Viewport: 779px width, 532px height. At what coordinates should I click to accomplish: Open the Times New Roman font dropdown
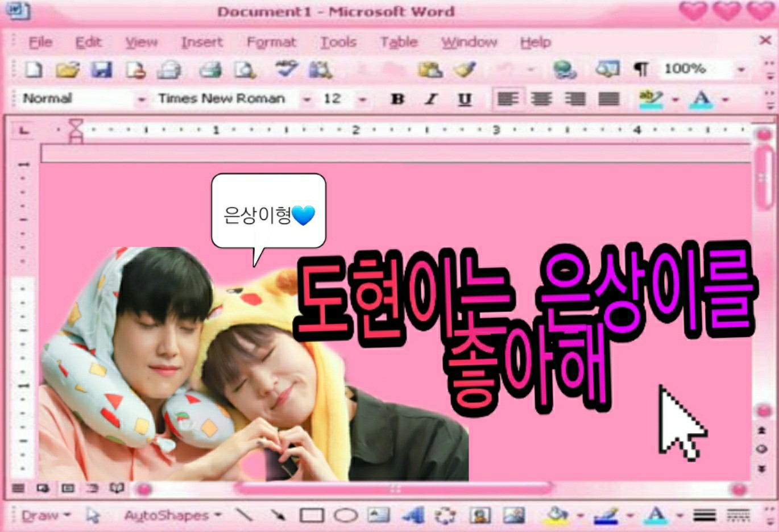point(307,99)
